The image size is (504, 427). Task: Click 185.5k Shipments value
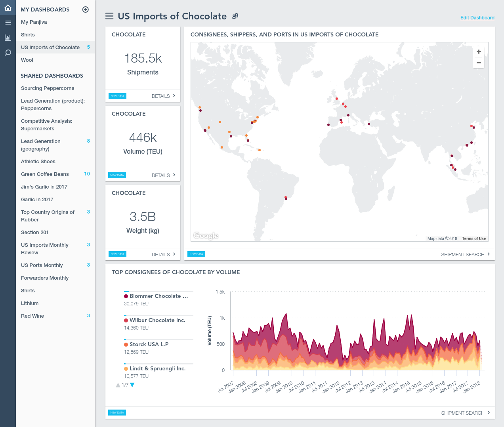coord(143,58)
